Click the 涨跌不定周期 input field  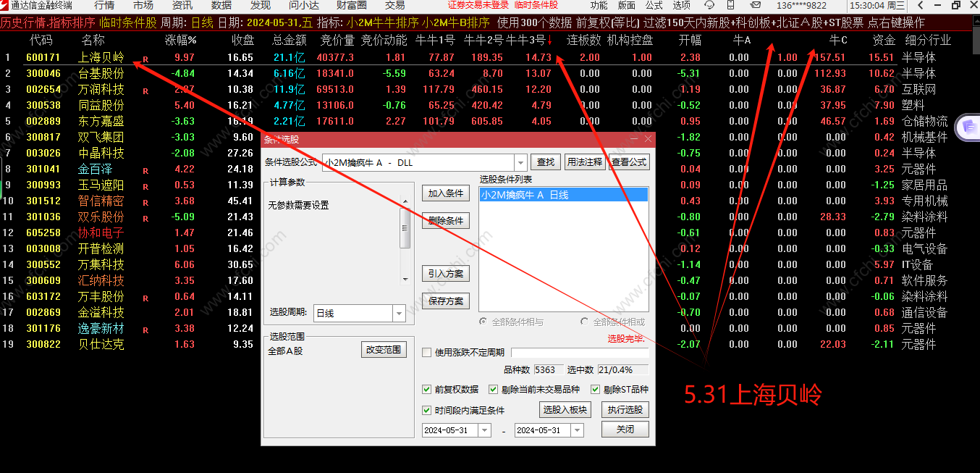click(x=580, y=353)
